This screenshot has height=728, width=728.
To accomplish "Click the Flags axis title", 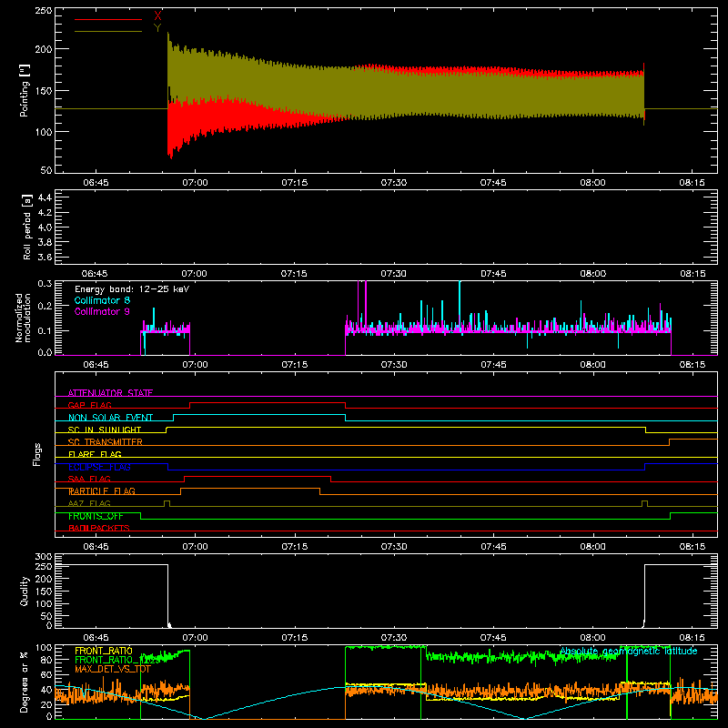I will tap(37, 454).
